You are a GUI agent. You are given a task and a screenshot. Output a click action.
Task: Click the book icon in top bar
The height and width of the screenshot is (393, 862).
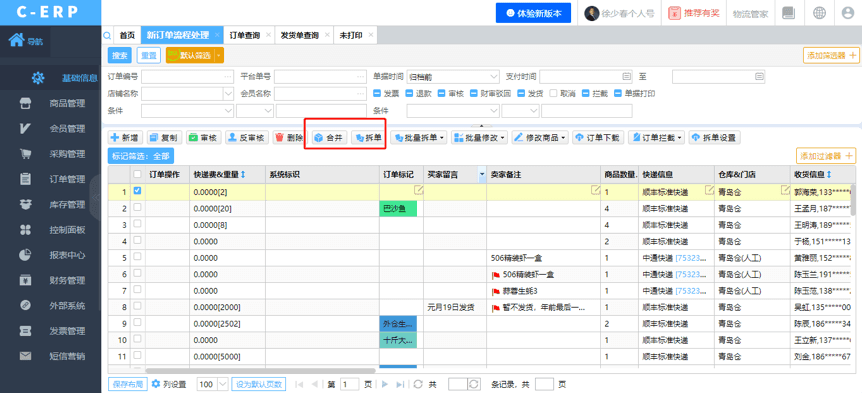[788, 13]
